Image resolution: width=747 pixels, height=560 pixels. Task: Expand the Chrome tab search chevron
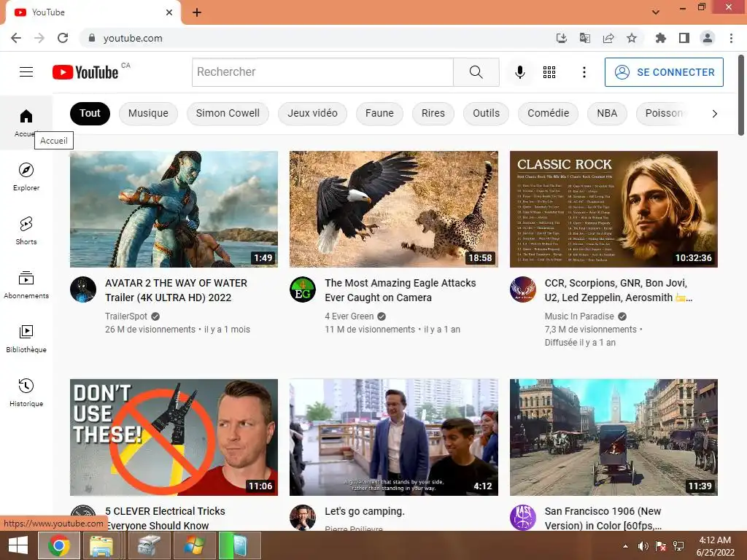point(656,12)
